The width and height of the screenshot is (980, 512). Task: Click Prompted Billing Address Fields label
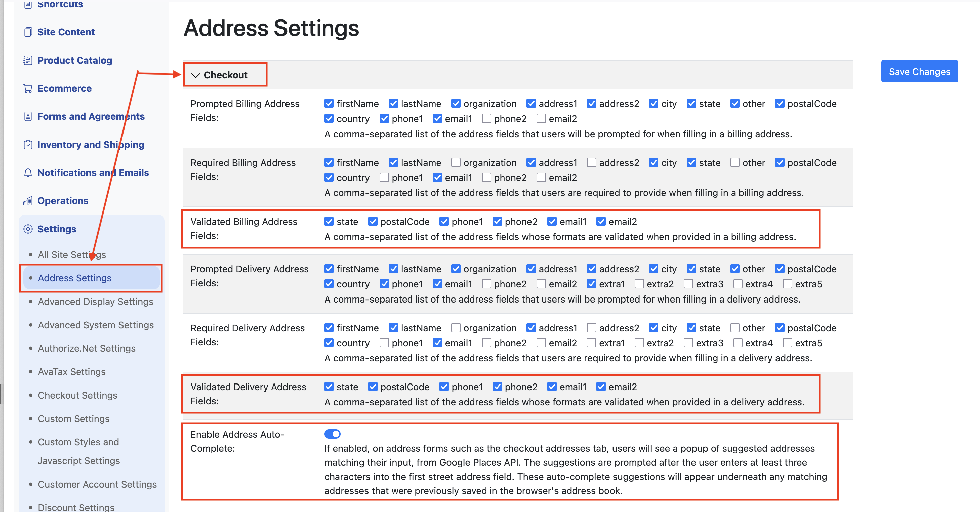245,111
